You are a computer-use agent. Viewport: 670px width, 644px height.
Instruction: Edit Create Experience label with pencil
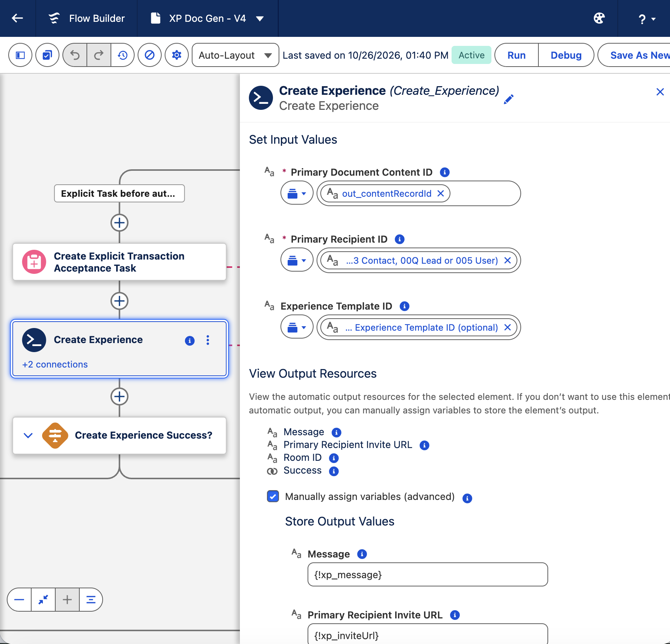pyautogui.click(x=508, y=99)
